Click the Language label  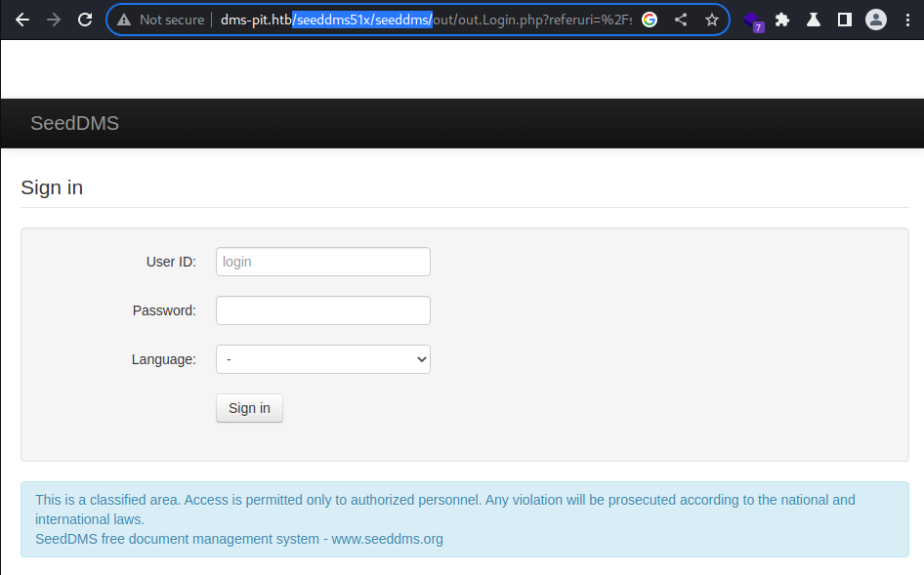click(x=164, y=359)
